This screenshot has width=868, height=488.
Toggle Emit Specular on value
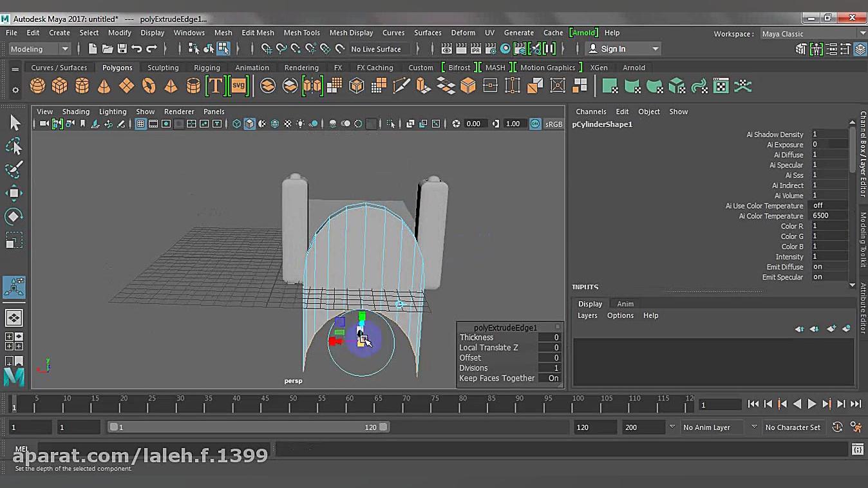tap(827, 277)
